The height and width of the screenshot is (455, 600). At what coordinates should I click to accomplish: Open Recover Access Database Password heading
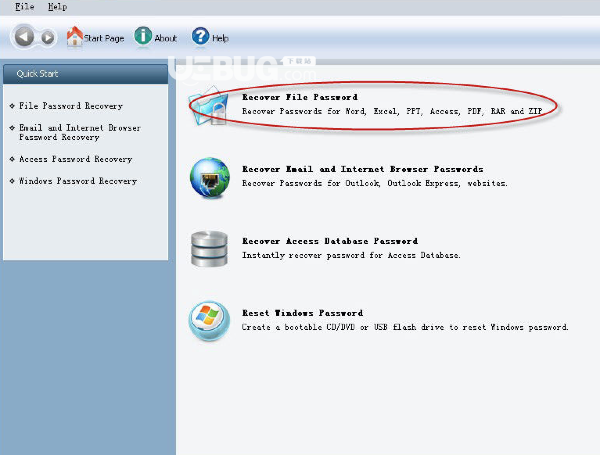click(330, 241)
